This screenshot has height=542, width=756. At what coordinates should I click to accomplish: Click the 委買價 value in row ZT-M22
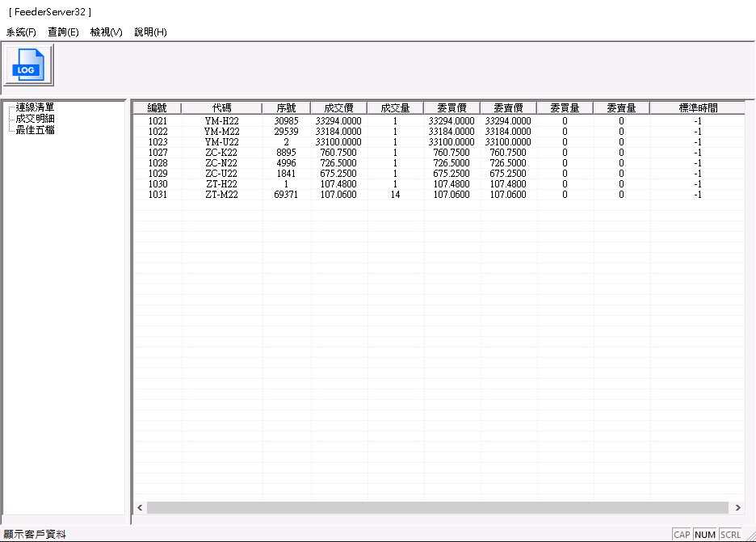451,195
